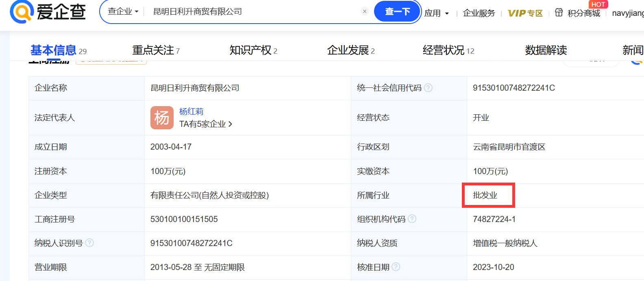Switch to the 基本信息 tab
This screenshot has width=644, height=281.
pos(58,50)
